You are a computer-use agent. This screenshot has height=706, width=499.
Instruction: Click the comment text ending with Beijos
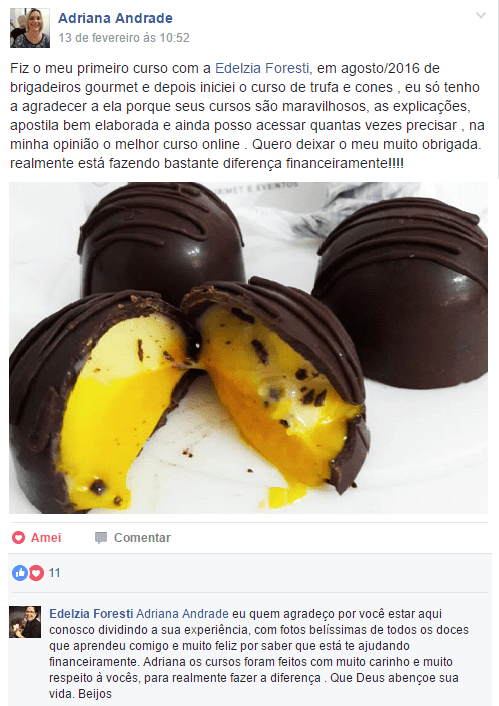(259, 654)
